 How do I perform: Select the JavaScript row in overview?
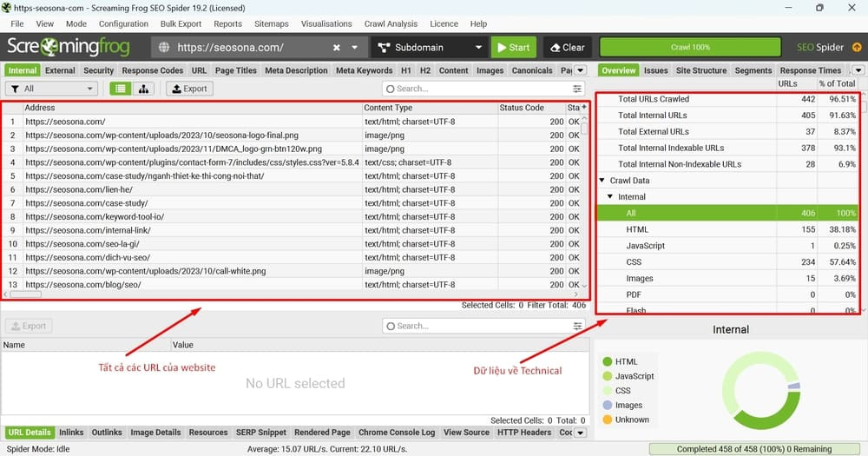pos(727,246)
